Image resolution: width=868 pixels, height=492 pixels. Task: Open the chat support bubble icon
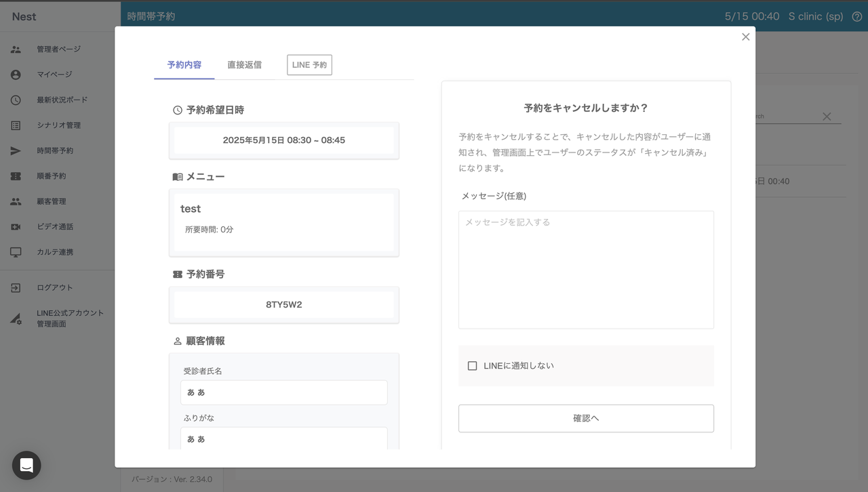pyautogui.click(x=26, y=466)
